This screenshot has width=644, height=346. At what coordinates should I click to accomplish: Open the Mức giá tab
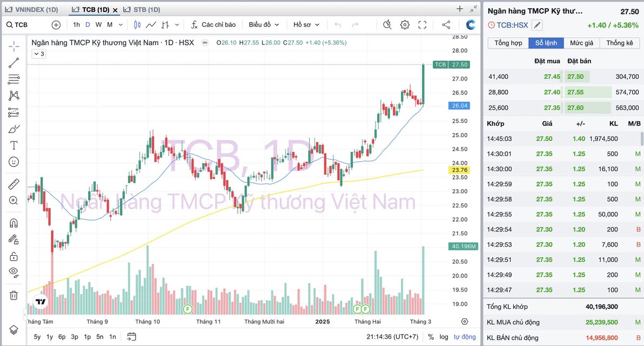tap(581, 43)
